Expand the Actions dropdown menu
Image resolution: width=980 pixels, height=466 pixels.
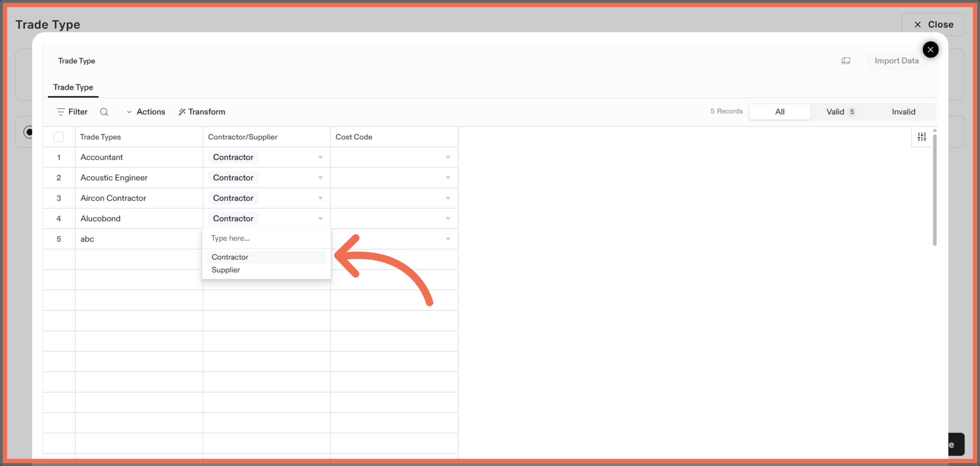[x=146, y=112]
